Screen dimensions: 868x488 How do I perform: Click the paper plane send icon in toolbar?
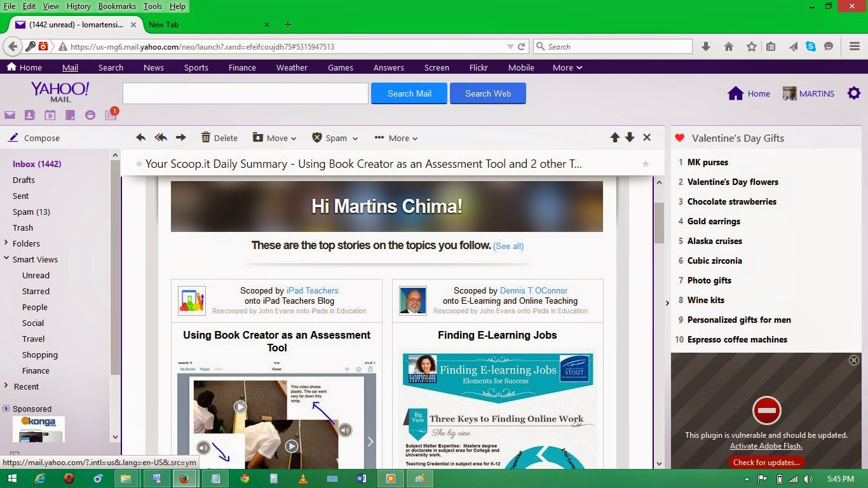point(793,46)
